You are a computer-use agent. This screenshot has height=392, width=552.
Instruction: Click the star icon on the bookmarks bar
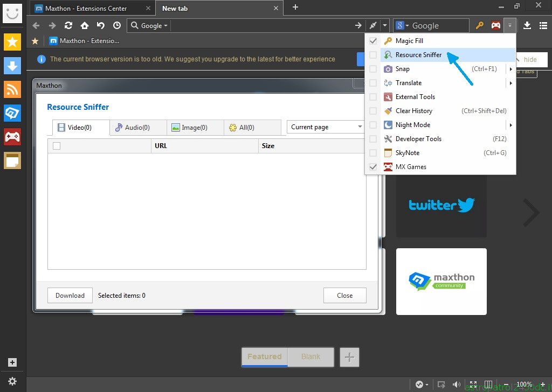coord(35,41)
